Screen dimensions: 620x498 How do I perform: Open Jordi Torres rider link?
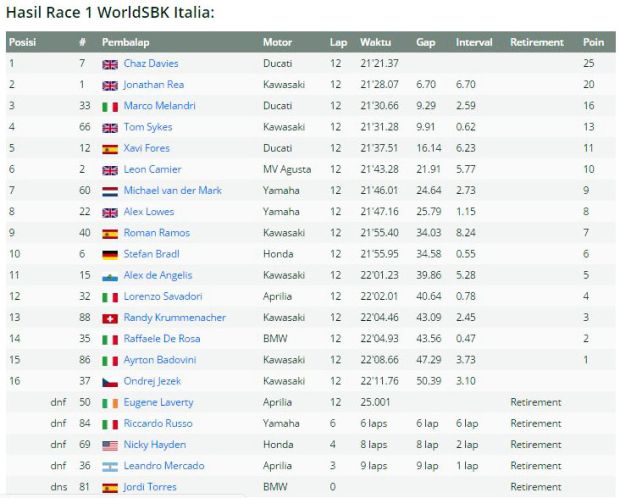(x=150, y=487)
